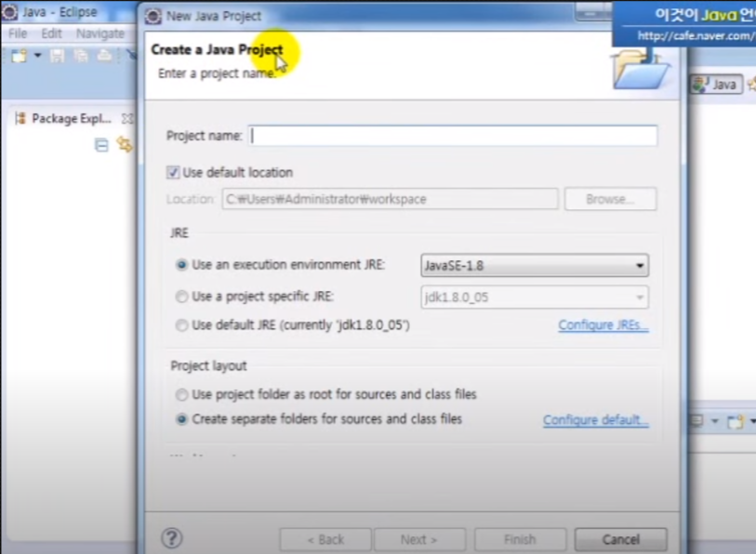Viewport: 756px width, 554px height.
Task: Click the Project name input field
Action: (453, 136)
